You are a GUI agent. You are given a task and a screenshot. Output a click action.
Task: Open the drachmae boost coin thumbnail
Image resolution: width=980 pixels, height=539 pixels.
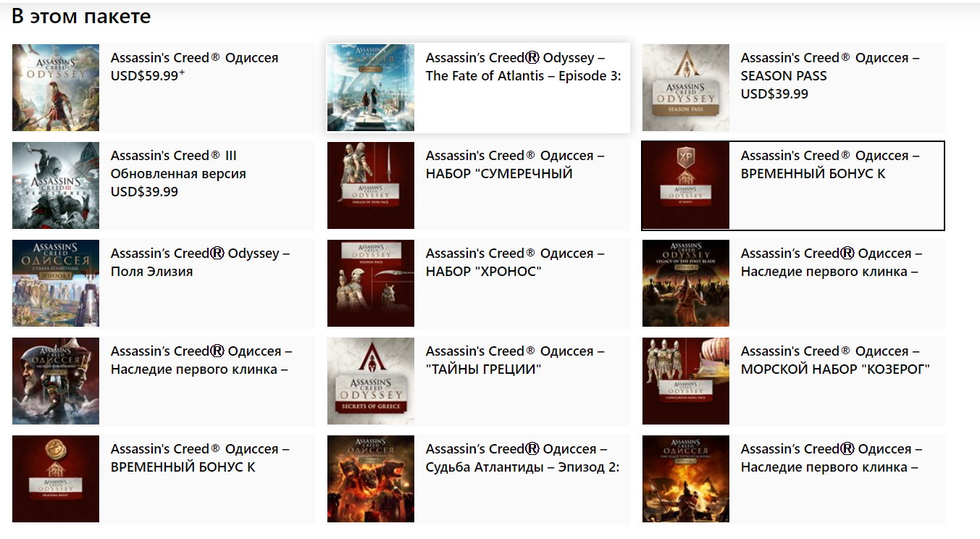click(56, 479)
